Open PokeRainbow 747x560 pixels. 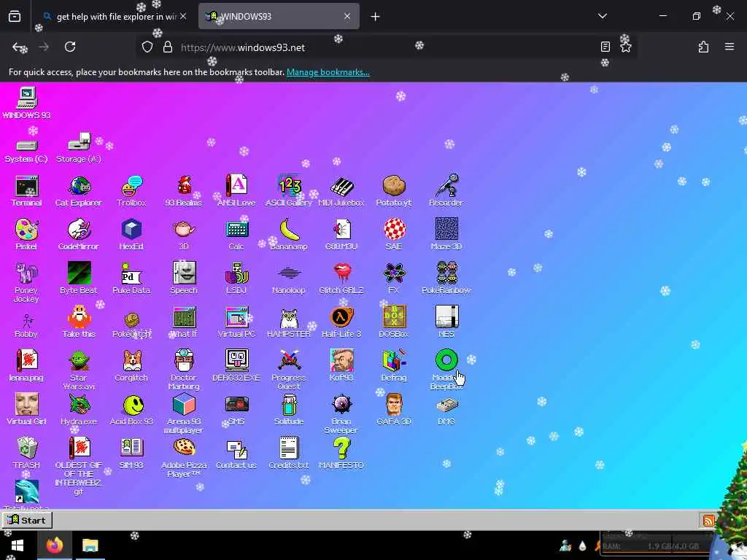(446, 278)
